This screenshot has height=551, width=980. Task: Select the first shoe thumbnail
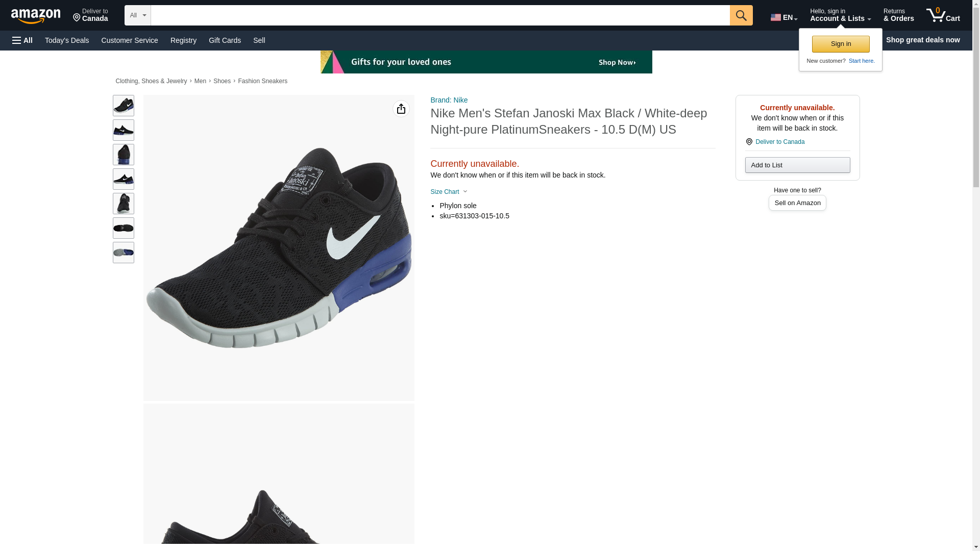[123, 106]
